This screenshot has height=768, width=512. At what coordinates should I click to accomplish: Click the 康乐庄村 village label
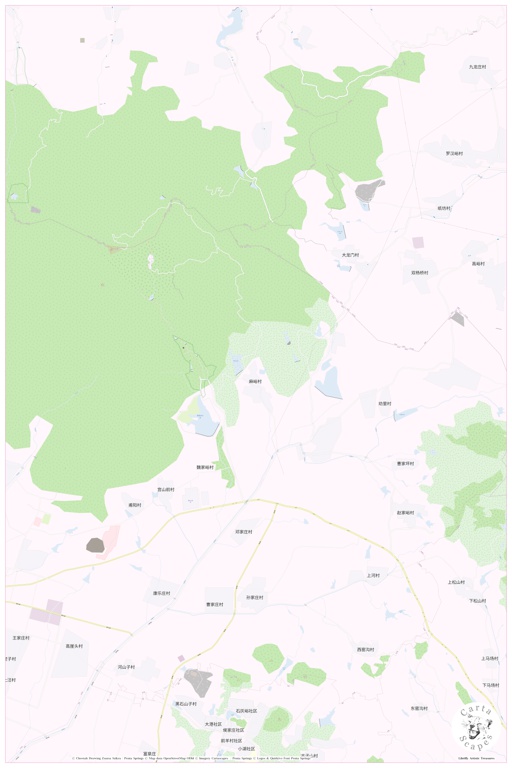point(161,593)
